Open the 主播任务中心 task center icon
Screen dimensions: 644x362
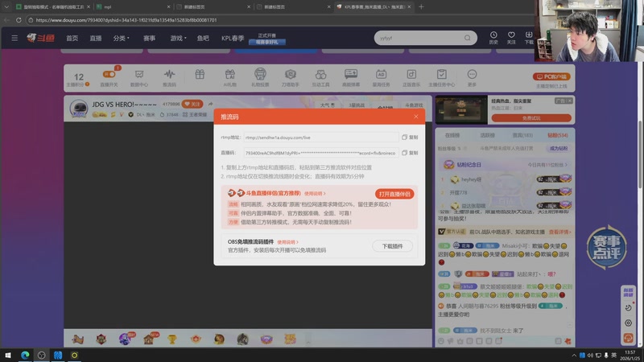pyautogui.click(x=441, y=77)
